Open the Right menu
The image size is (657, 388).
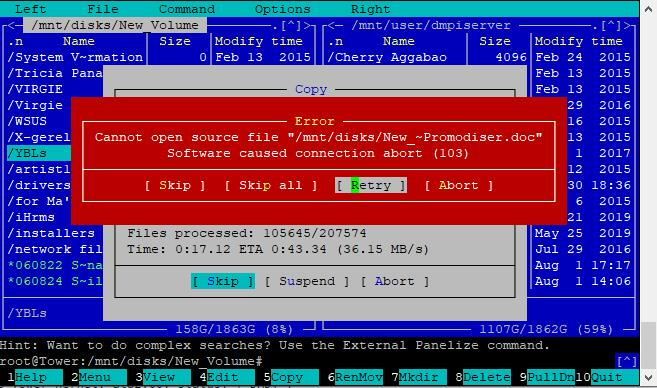click(x=370, y=9)
